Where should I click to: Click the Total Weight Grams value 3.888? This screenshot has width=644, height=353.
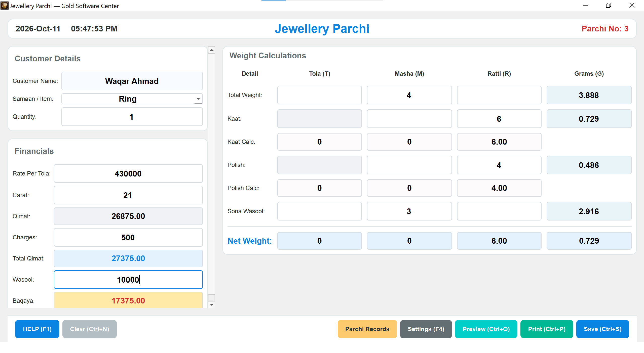589,95
